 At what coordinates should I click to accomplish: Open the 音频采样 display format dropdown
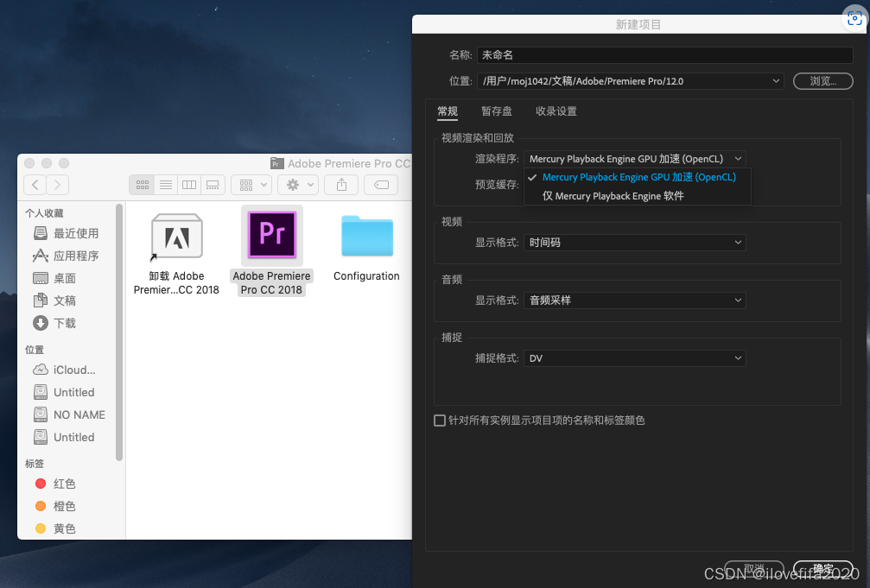point(634,300)
